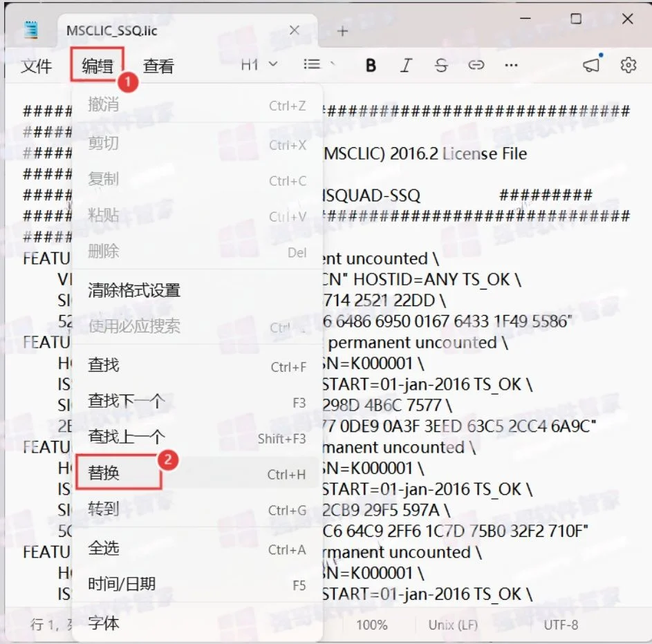Insert a link with the link icon
652x644 pixels.
click(476, 65)
